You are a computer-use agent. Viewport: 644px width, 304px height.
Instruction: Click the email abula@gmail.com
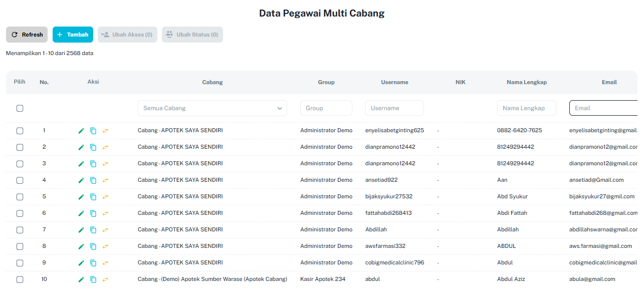[592, 279]
